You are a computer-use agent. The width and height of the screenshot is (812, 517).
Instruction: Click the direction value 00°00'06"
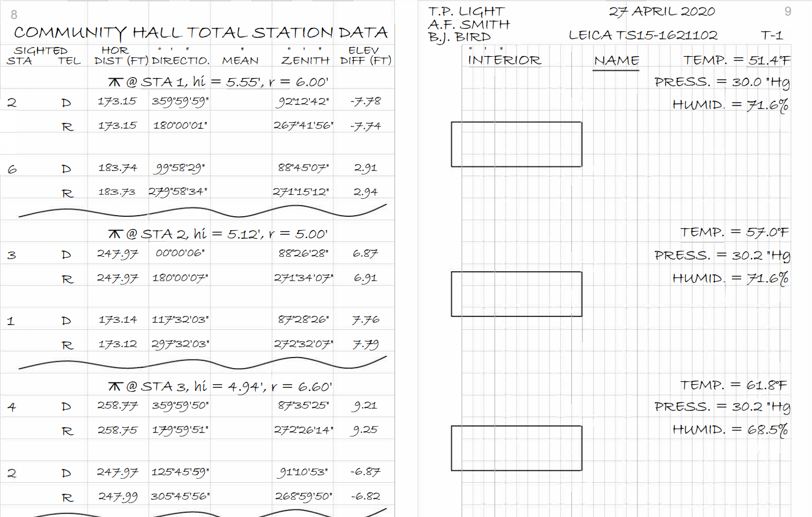point(180,253)
